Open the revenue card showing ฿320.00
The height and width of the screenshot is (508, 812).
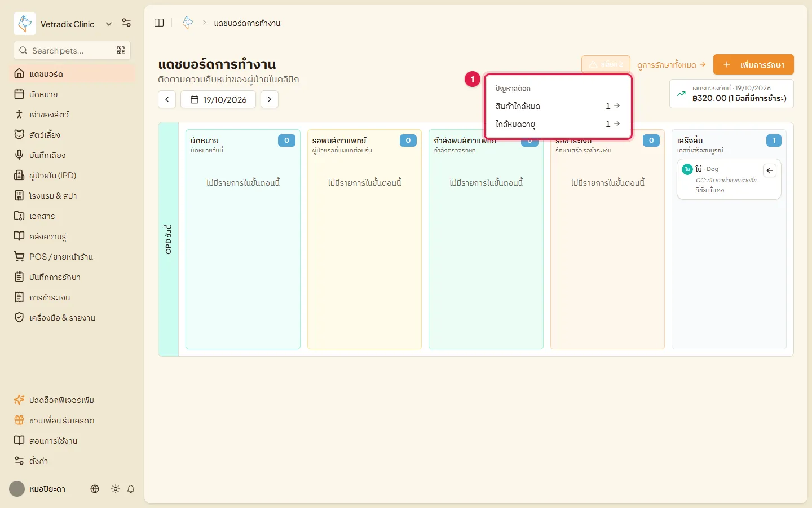coord(731,93)
